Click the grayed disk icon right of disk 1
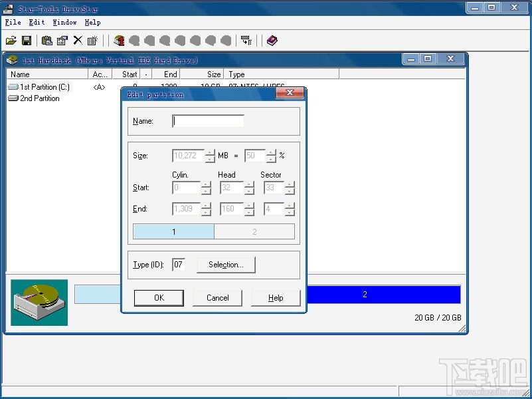This screenshot has height=399, width=532. coord(134,41)
